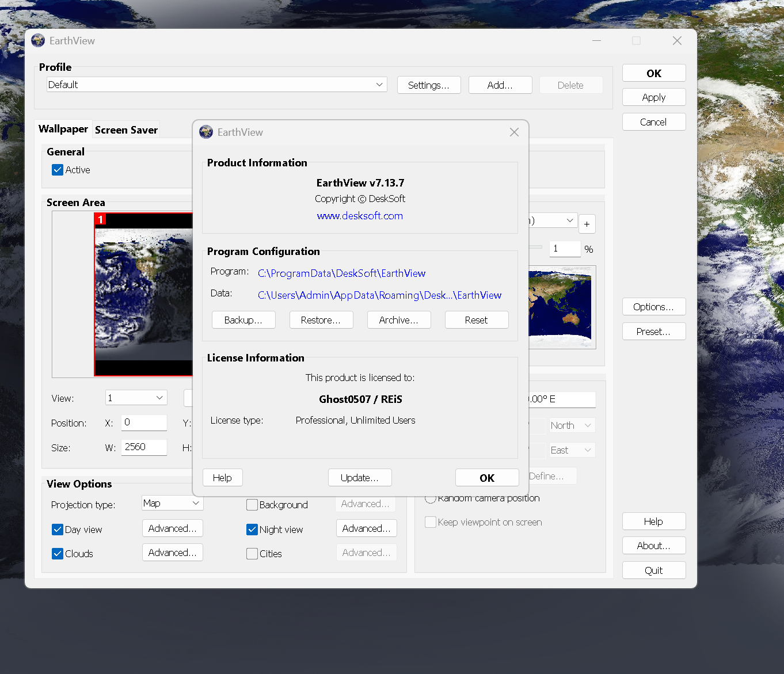Click the Delete profile button

571,85
